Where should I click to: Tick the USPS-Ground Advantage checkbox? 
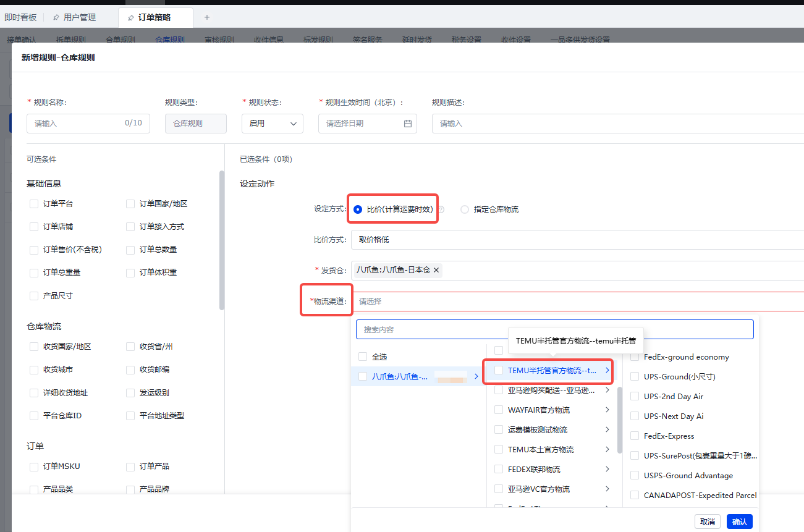(635, 476)
